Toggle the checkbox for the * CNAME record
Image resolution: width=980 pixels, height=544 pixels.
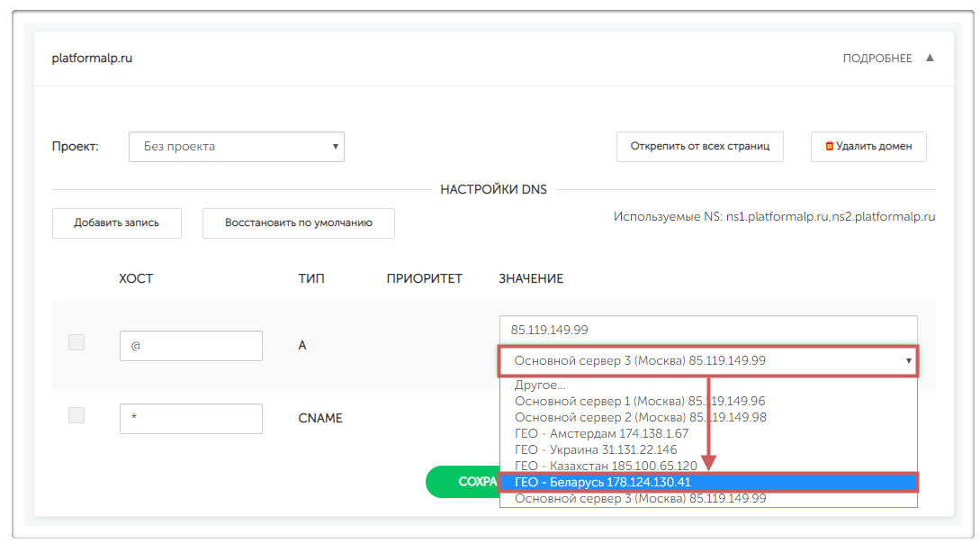[76, 415]
